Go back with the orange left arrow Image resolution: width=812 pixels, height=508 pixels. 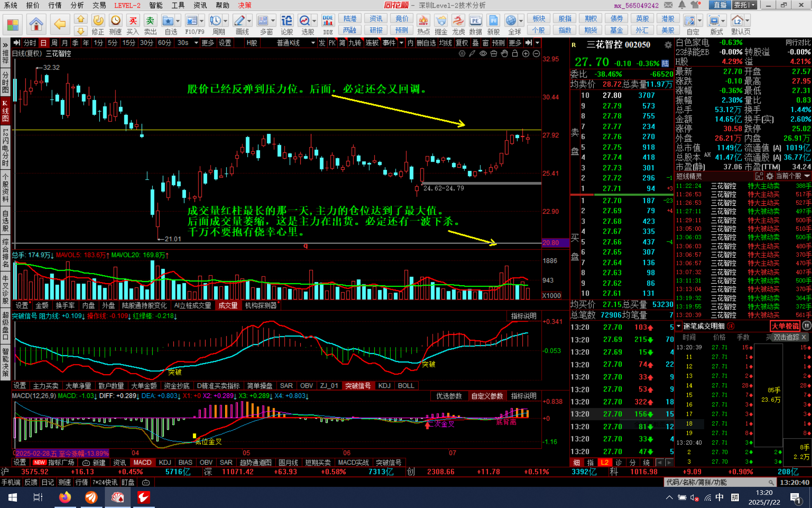(60, 24)
